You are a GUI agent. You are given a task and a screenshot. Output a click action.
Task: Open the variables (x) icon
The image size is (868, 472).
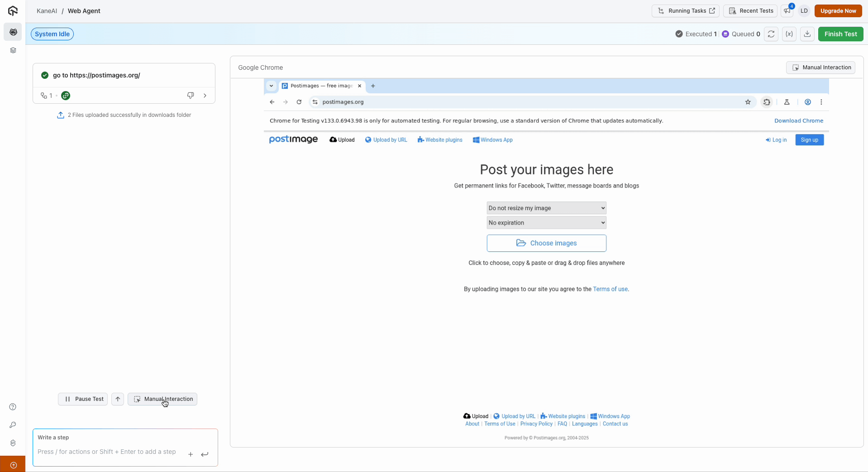(789, 34)
